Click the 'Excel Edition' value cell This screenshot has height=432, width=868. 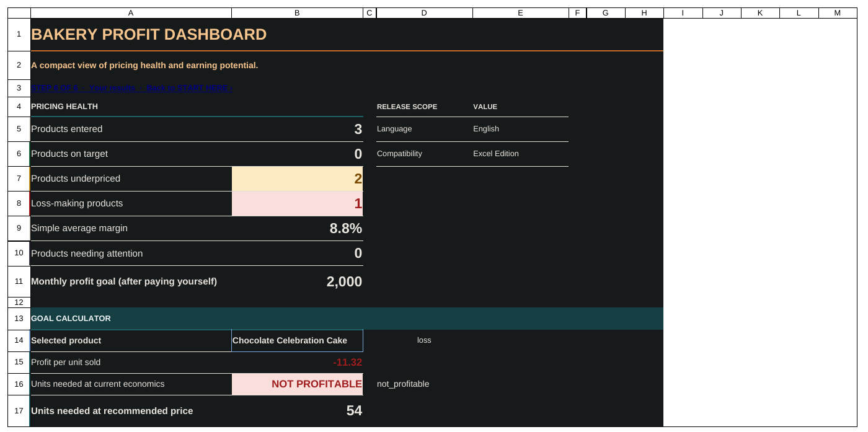point(521,154)
